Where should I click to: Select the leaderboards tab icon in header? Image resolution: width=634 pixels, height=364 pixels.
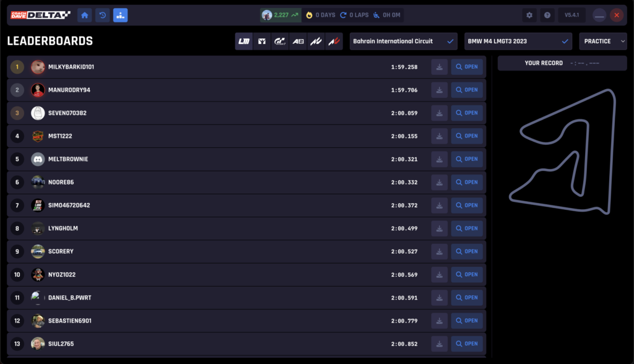[x=121, y=15]
